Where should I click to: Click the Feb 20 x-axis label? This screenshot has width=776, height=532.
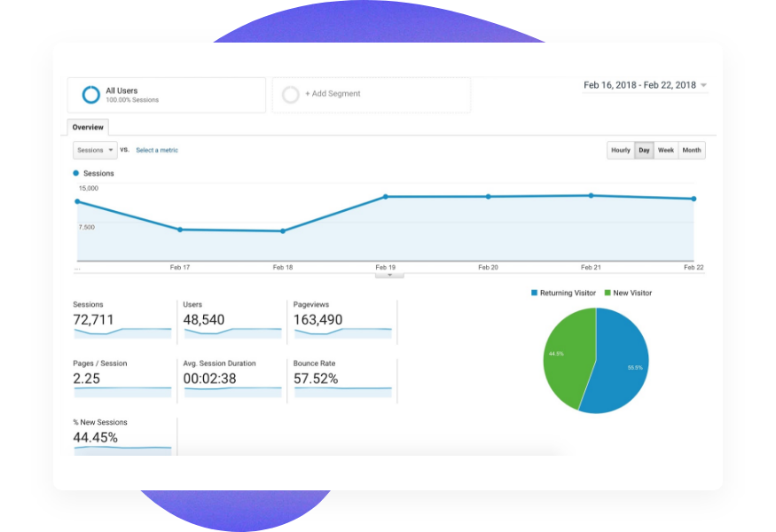click(489, 267)
